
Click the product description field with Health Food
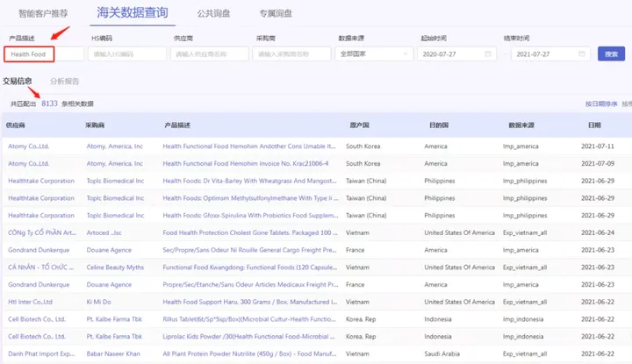pyautogui.click(x=44, y=54)
